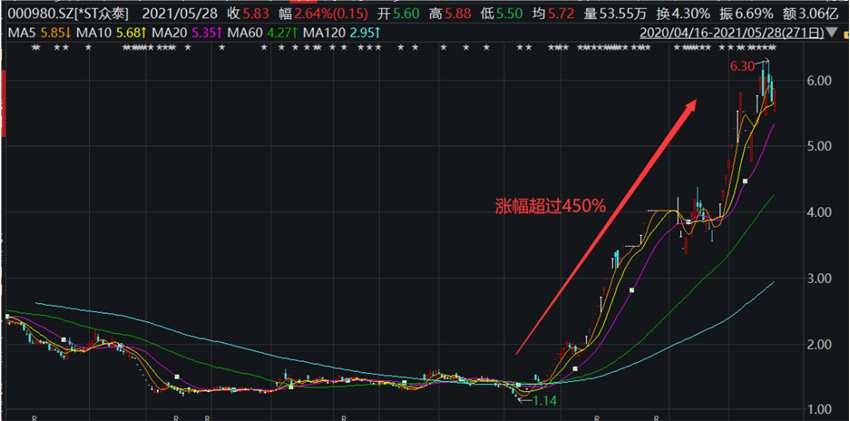The width and height of the screenshot is (850, 421).
Task: Click the MA60 4.27 indicator label
Action: 263,33
